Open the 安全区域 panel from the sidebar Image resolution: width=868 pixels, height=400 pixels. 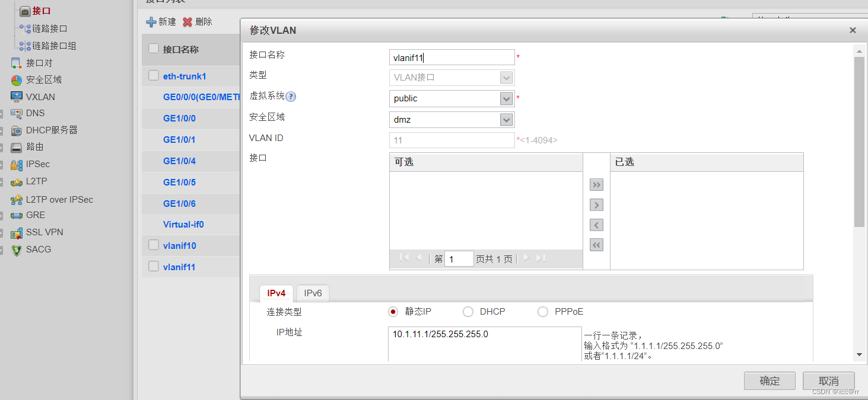[x=43, y=79]
